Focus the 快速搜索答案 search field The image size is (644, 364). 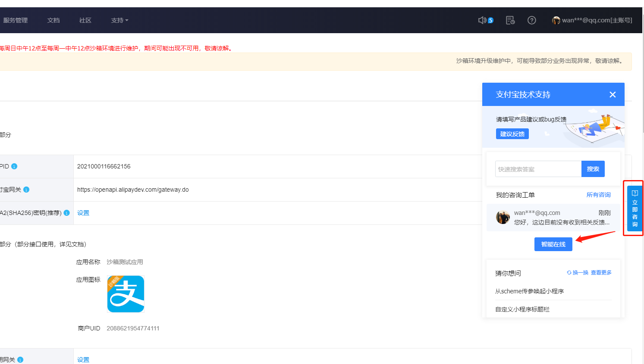538,169
